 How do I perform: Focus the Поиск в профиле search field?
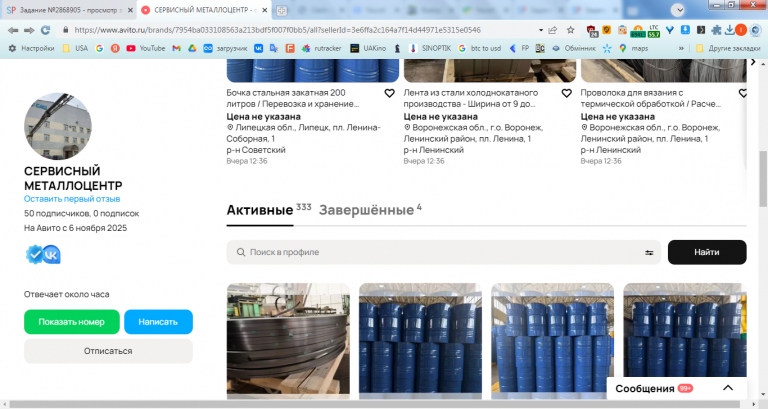[443, 252]
